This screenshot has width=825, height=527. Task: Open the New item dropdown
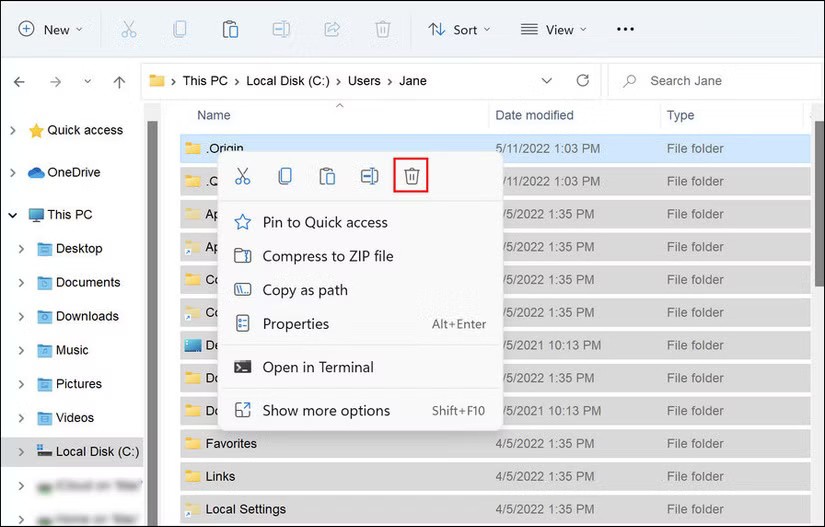point(51,29)
